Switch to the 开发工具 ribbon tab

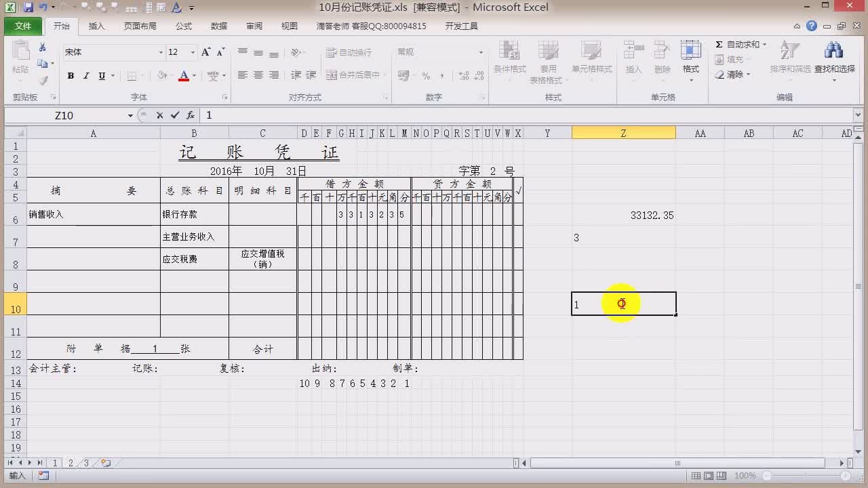(x=461, y=26)
